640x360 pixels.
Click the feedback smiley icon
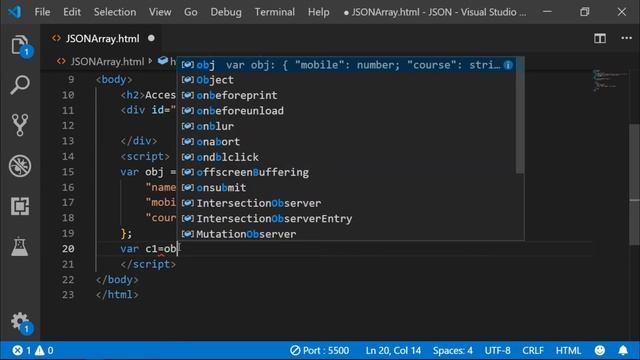[x=600, y=350]
